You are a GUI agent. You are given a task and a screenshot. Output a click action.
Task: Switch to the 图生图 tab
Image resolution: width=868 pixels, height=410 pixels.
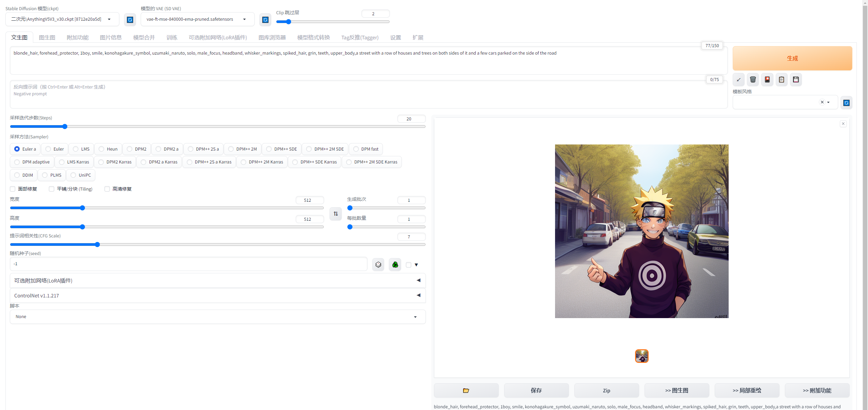47,37
